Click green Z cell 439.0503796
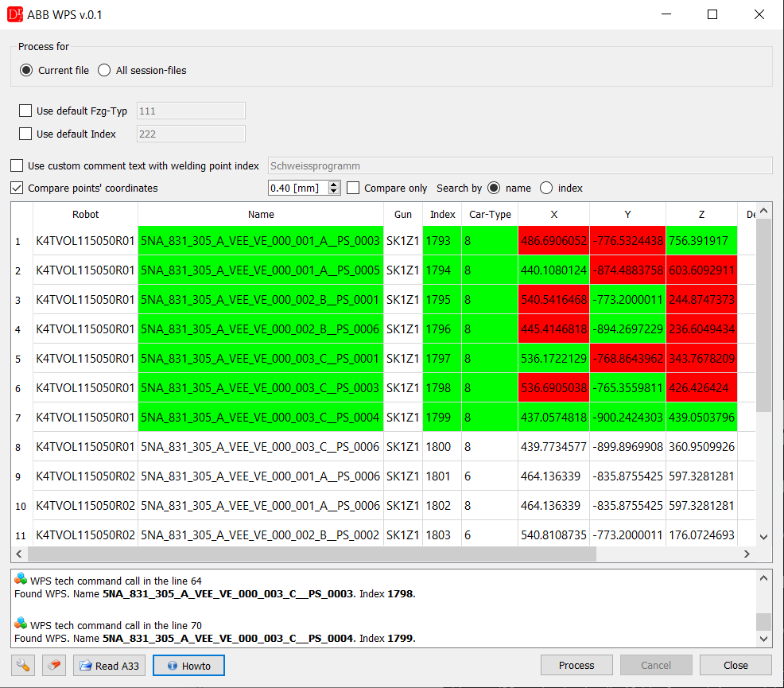Image resolution: width=784 pixels, height=688 pixels. [701, 418]
